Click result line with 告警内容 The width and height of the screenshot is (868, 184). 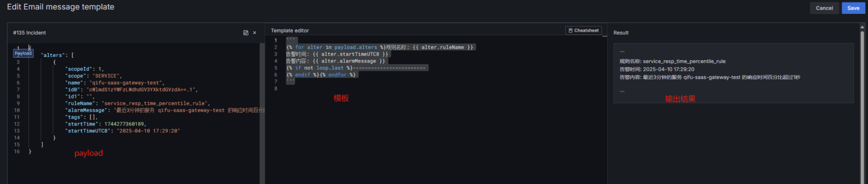pos(710,77)
